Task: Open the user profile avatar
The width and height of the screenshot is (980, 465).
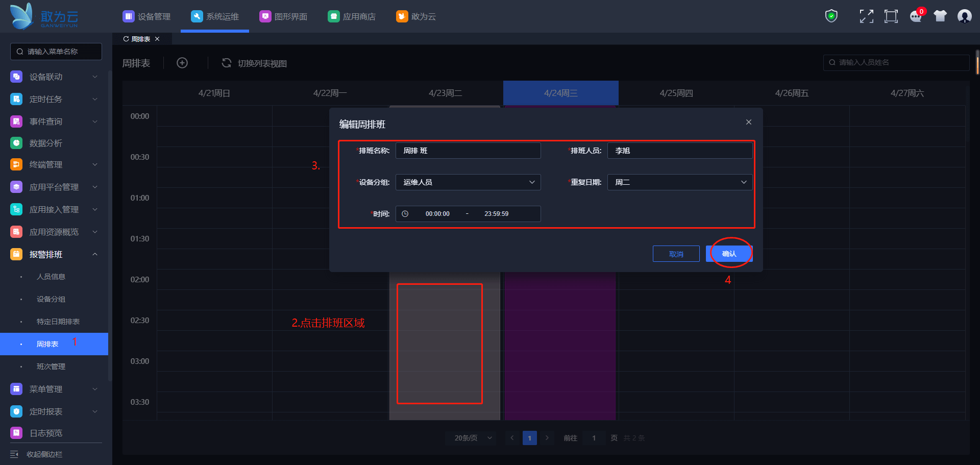Action: (964, 16)
